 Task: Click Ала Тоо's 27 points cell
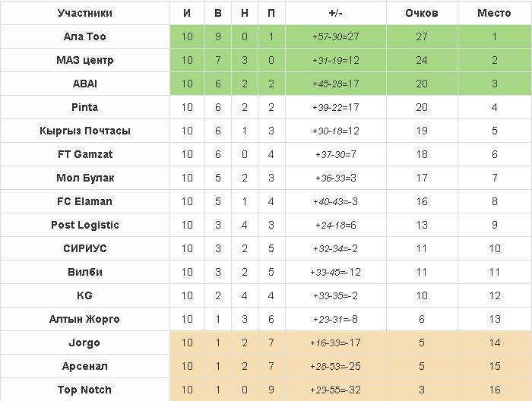422,36
